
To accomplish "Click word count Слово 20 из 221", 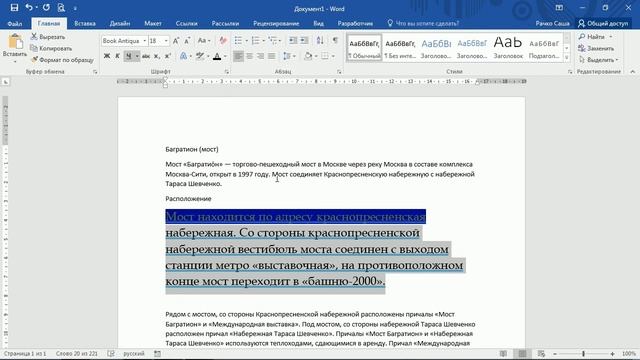I will pyautogui.click(x=77, y=353).
